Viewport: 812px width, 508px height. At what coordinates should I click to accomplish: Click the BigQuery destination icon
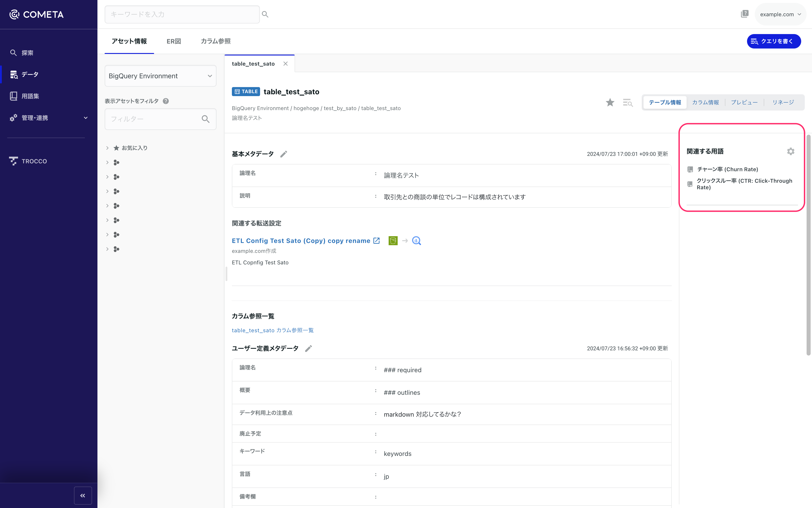(416, 240)
